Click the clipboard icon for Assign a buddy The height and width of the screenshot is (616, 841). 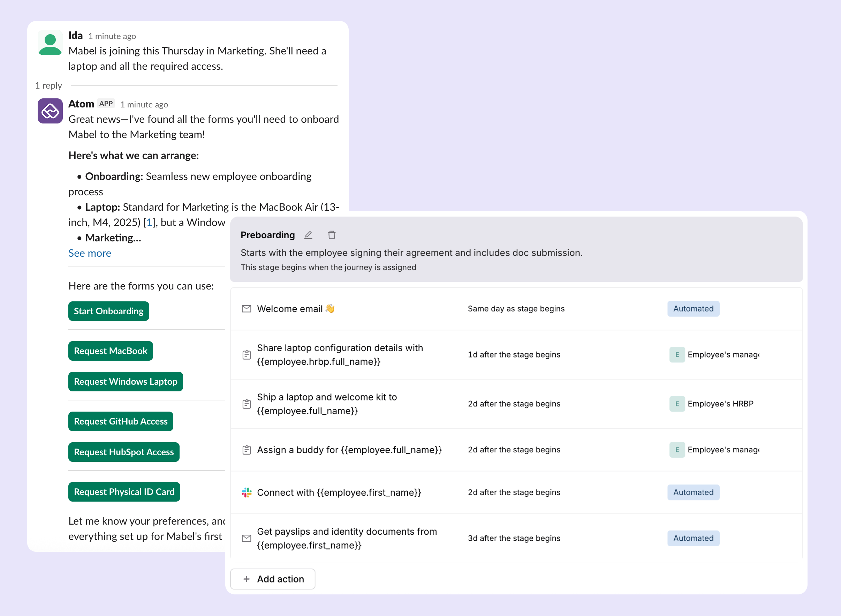[x=247, y=450]
